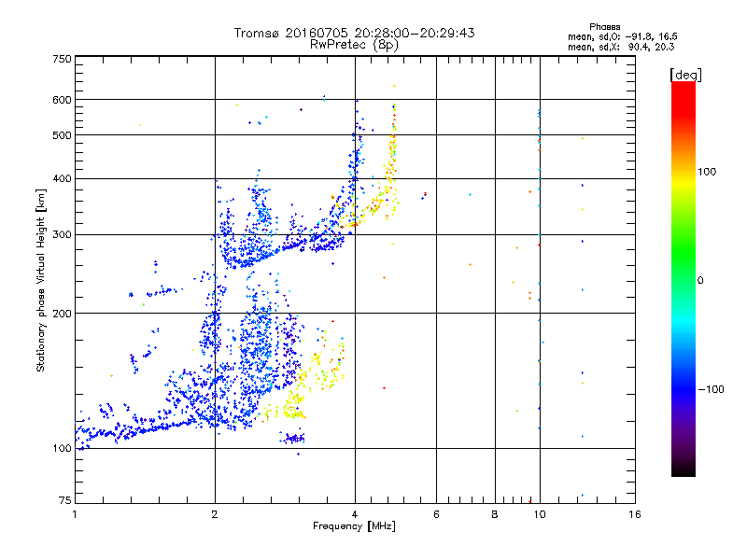Click x-axis tick label '10'

click(540, 514)
